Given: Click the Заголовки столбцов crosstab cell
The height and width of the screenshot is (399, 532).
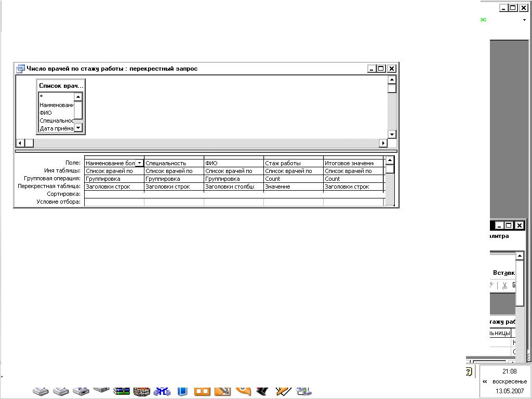Looking at the screenshot, I should [x=233, y=187].
